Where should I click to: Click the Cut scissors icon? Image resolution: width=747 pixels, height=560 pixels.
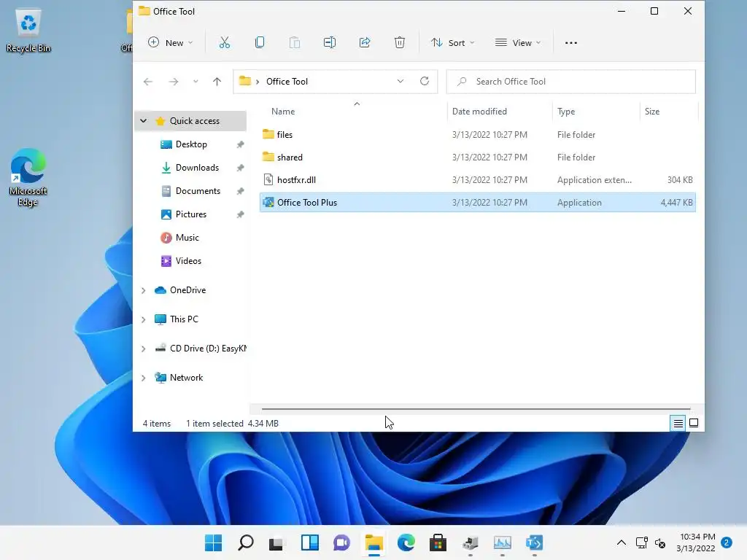click(225, 43)
